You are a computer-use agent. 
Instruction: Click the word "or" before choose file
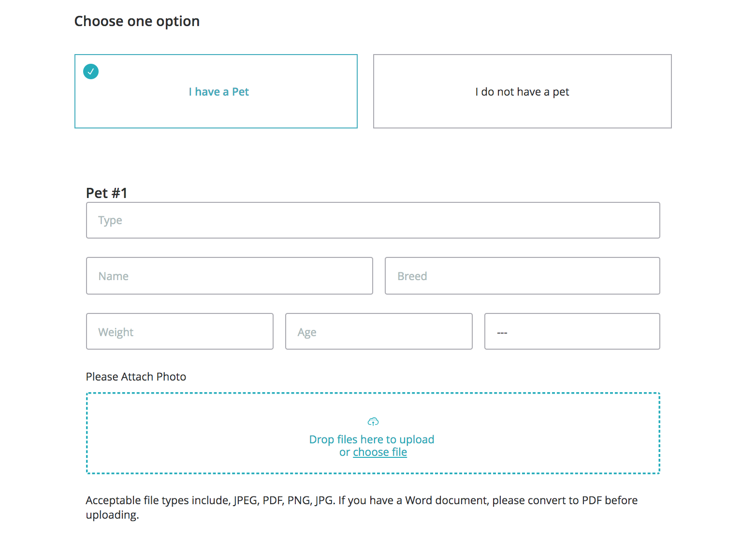[345, 453]
